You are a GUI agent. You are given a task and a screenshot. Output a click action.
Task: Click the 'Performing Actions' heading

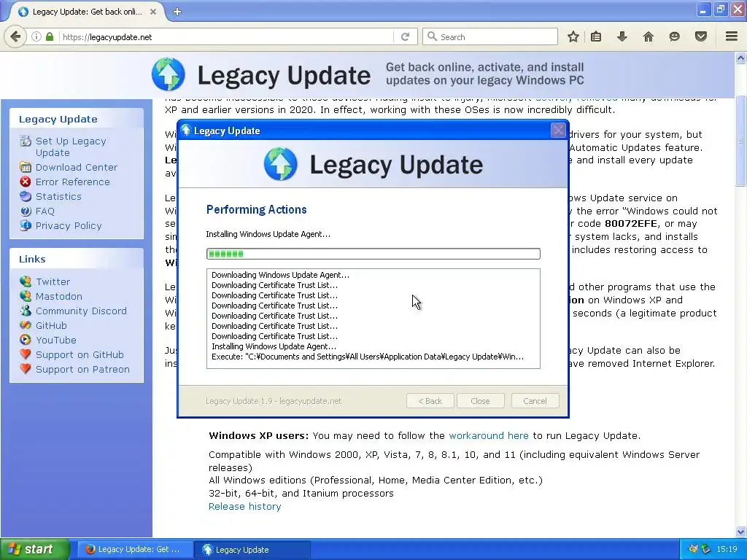point(256,209)
